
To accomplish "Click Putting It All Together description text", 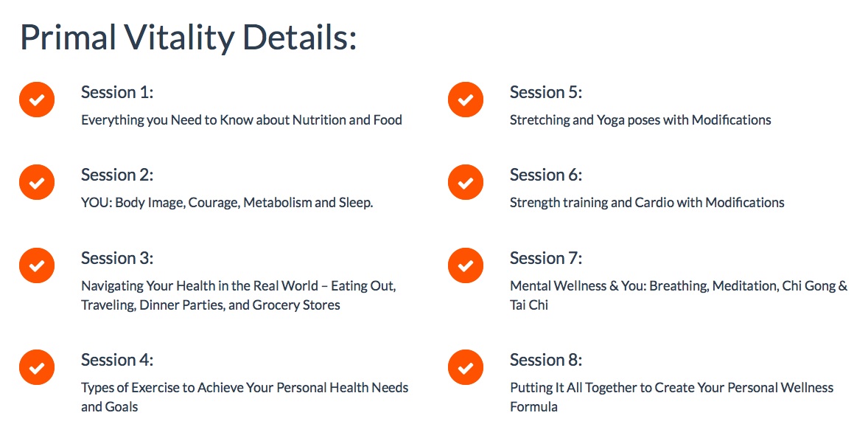I will coord(671,397).
